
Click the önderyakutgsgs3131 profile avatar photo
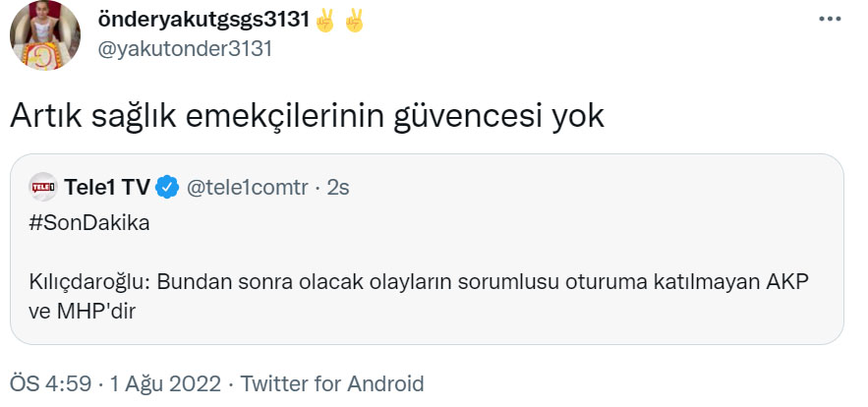tap(45, 35)
